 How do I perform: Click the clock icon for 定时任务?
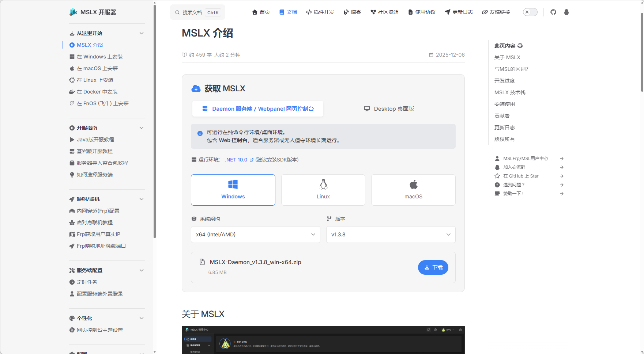click(72, 282)
